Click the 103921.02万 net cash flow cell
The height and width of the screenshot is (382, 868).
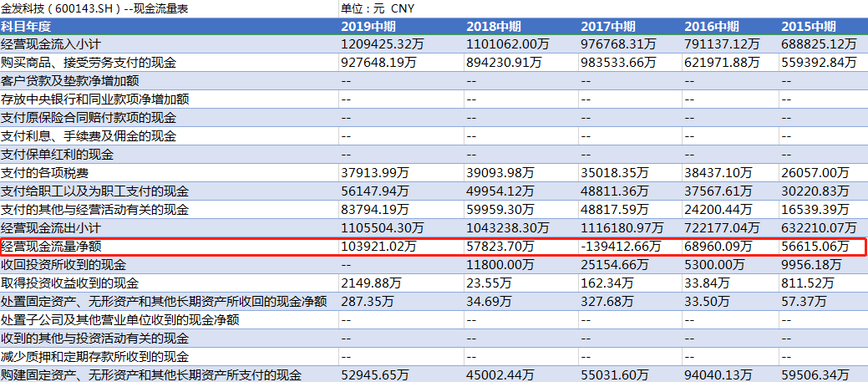click(x=383, y=247)
